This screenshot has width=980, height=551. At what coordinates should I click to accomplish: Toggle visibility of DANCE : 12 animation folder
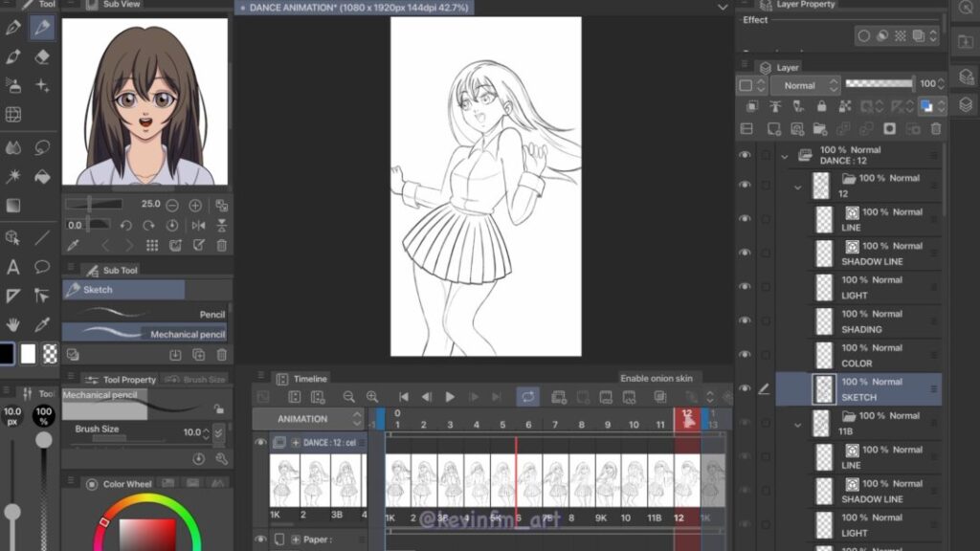(745, 155)
